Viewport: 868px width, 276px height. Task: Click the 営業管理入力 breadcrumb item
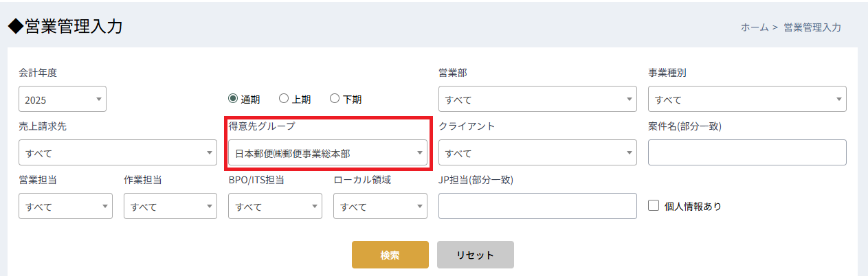(x=812, y=27)
